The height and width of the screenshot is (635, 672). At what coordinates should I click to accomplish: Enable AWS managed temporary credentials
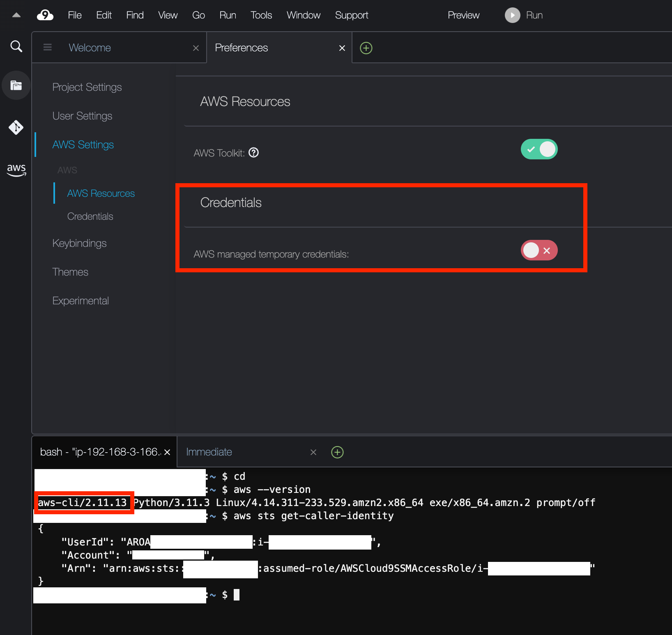tap(539, 250)
